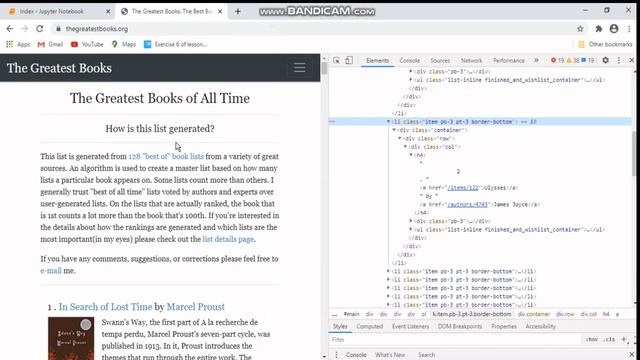Viewport: 640px width, 360px height.
Task: Click the blue message count badge
Action: coord(588,60)
